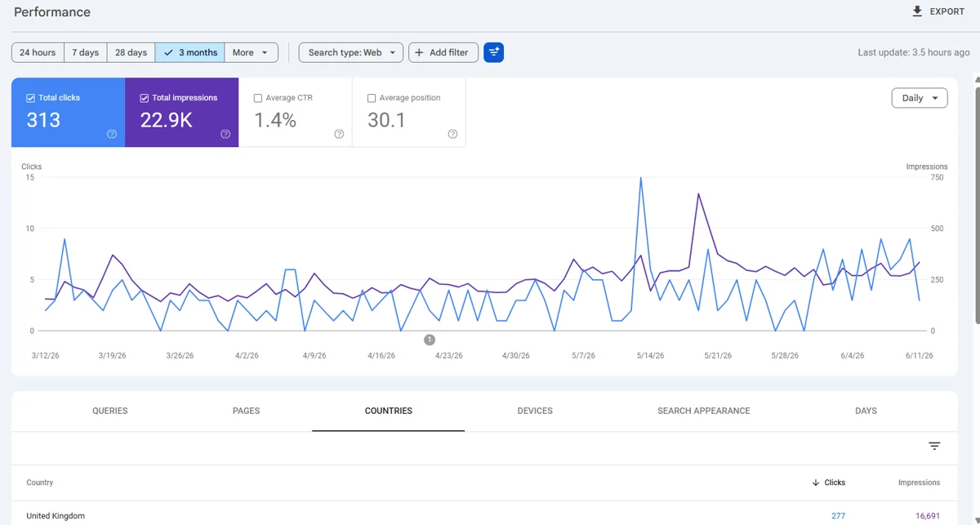Screen dimensions: 980x525
Task: Enable the Average CTR checkbox
Action: [258, 98]
